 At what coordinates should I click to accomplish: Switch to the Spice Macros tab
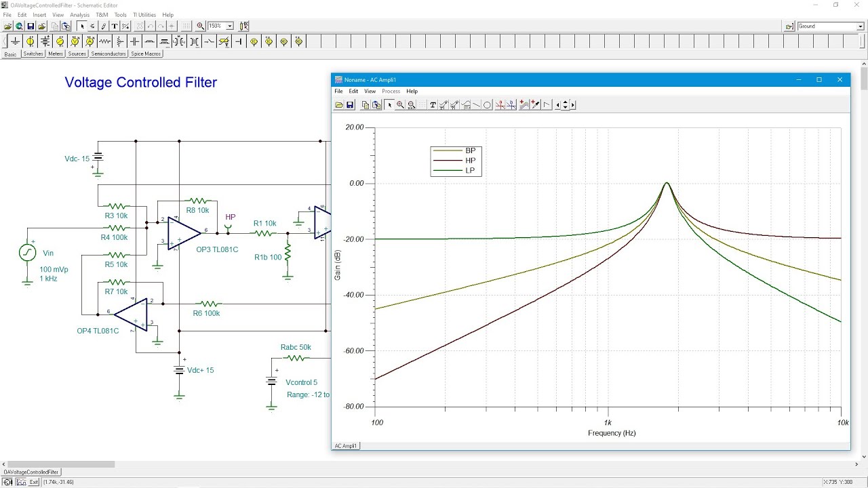[146, 54]
